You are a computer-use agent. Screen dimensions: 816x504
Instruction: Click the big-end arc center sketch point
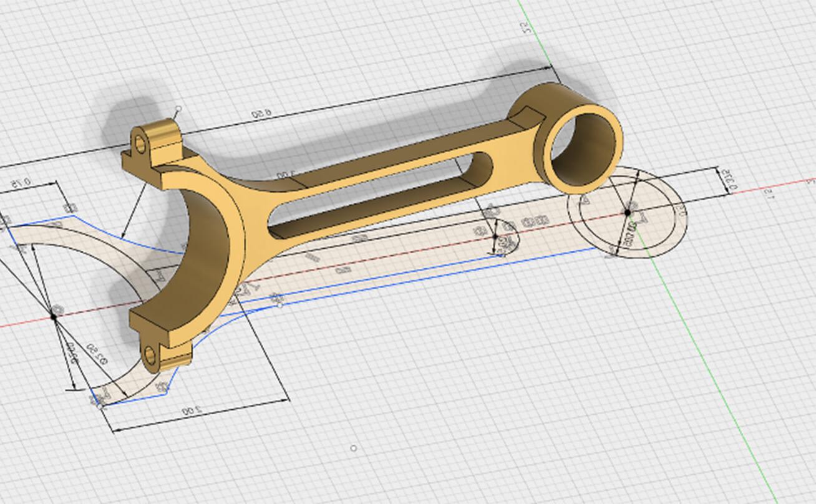54,317
